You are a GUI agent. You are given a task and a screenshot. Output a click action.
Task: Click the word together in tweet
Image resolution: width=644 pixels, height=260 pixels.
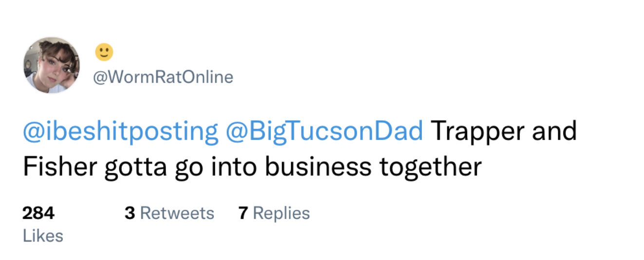pyautogui.click(x=430, y=167)
